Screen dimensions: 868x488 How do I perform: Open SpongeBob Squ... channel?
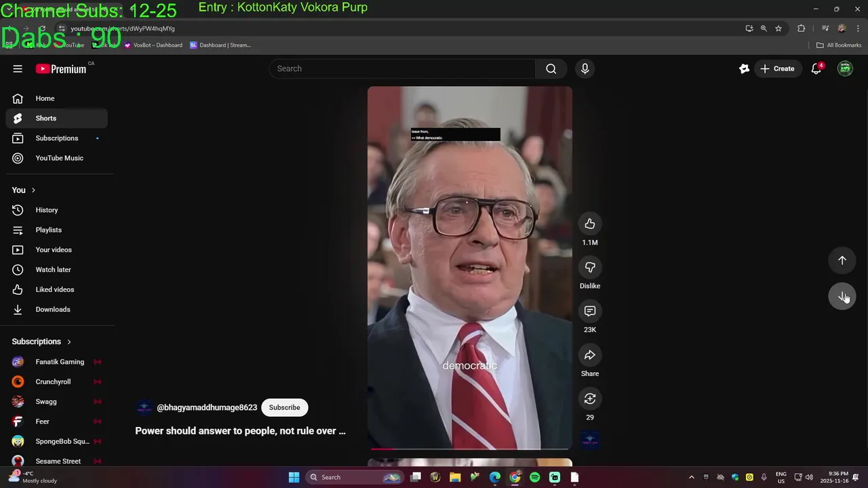(57, 441)
